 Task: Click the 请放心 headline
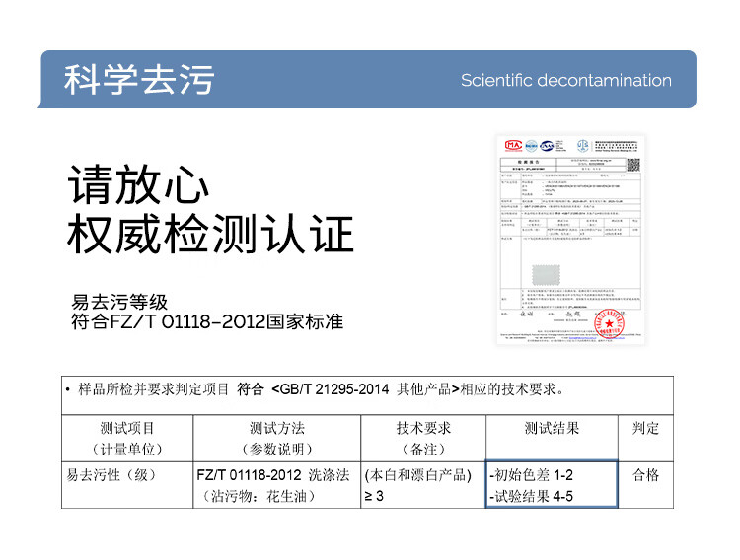[x=139, y=184]
